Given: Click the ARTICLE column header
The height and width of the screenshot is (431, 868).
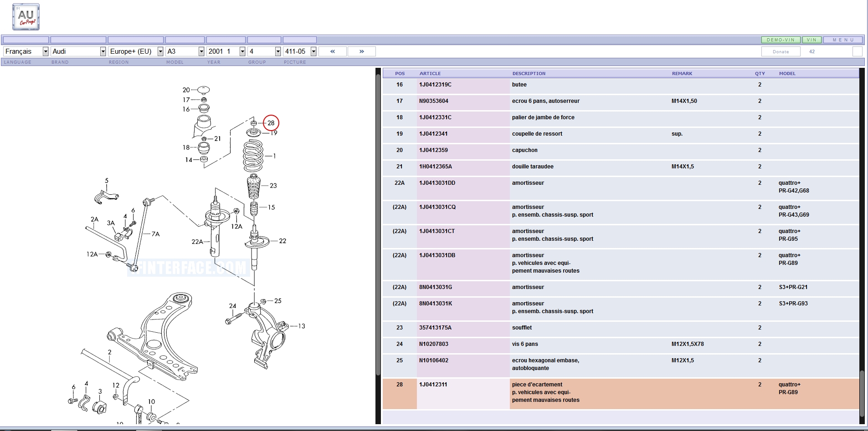Looking at the screenshot, I should [430, 73].
